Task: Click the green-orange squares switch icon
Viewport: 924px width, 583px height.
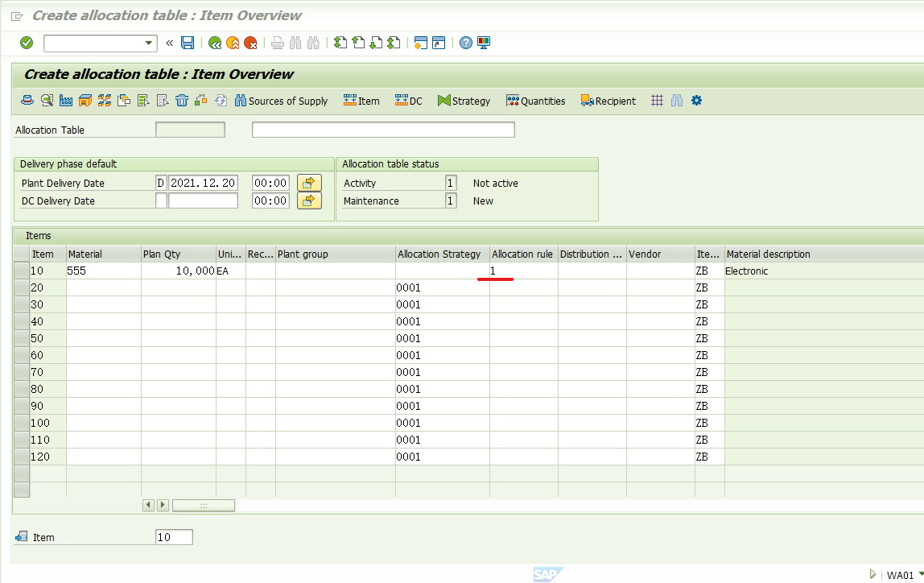Action: [201, 100]
